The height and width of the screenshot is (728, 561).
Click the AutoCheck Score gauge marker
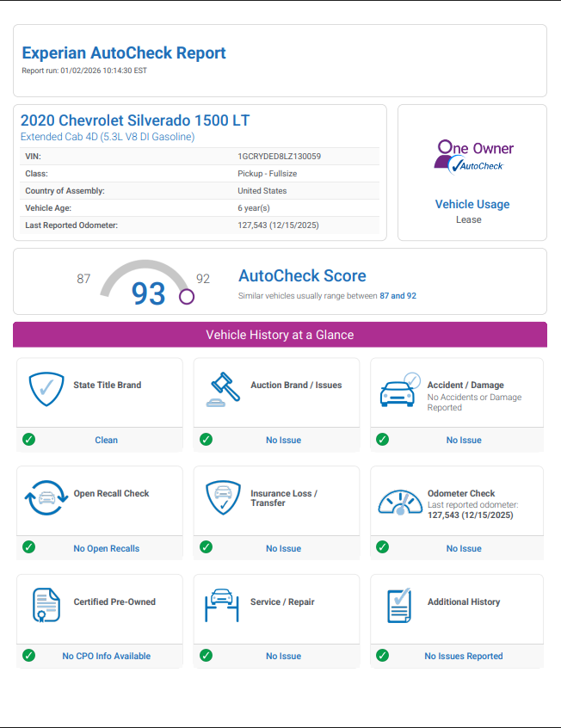(x=187, y=297)
